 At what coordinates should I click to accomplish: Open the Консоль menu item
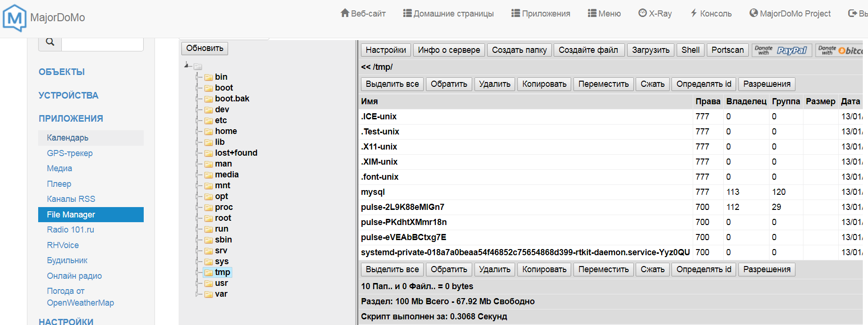coord(711,14)
